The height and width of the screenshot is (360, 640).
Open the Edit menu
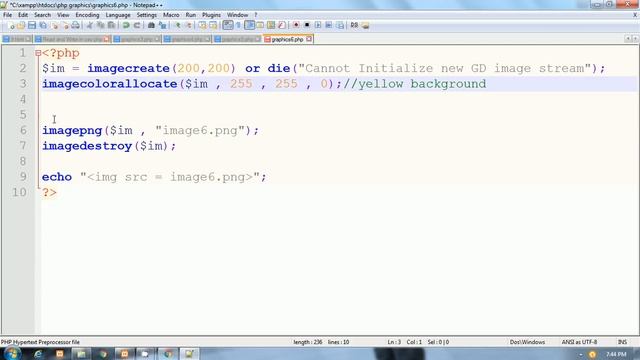23,15
